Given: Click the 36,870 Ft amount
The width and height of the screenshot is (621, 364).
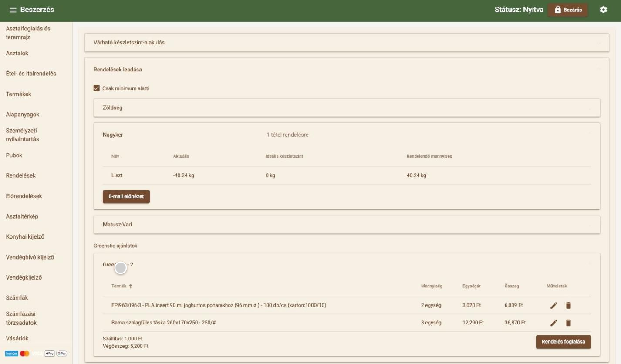Looking at the screenshot, I should pos(515,323).
